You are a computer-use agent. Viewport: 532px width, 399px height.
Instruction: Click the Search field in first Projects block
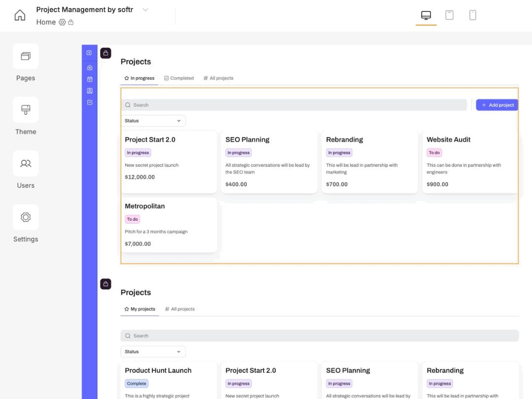294,105
